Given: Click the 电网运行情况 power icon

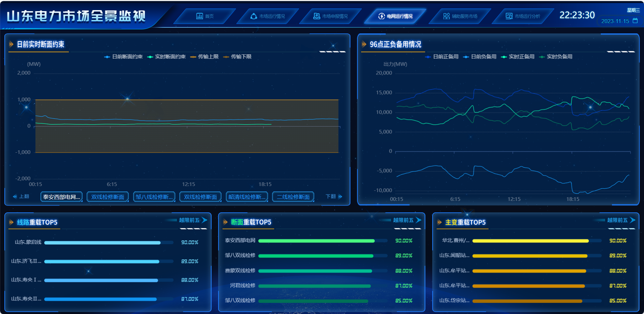Looking at the screenshot, I should (x=381, y=16).
